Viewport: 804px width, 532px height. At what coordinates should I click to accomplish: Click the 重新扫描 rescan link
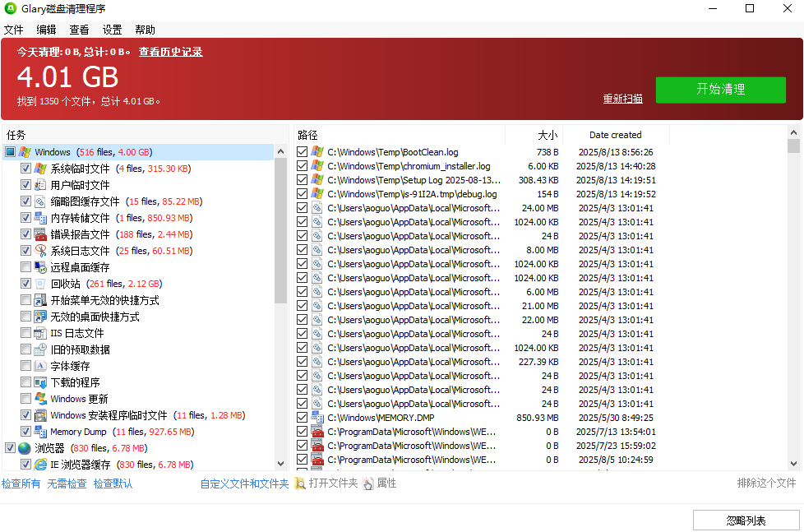tap(622, 99)
